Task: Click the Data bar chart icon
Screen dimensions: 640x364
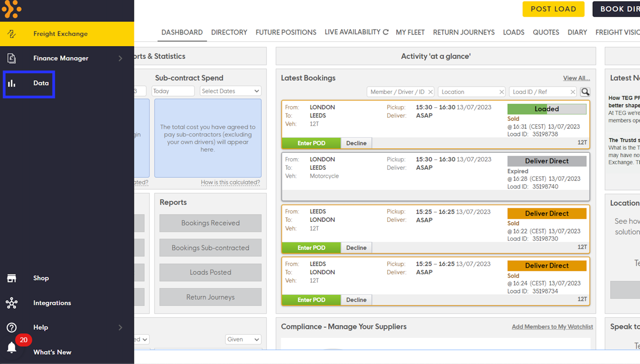Action: [x=12, y=83]
